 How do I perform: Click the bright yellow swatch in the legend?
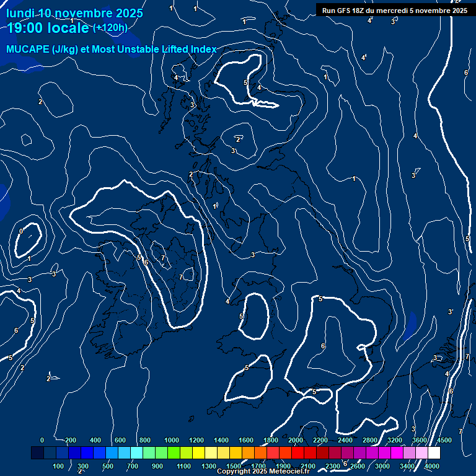(198, 452)
